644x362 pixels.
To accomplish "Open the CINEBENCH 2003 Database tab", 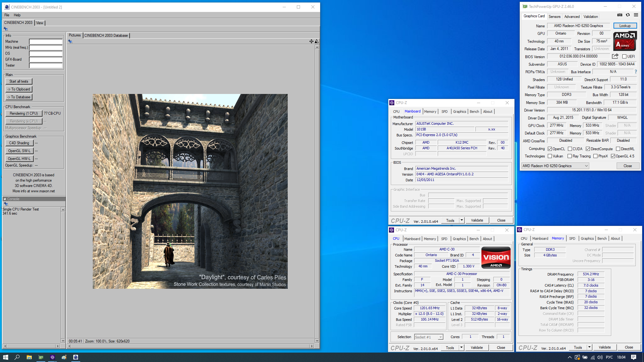I will pyautogui.click(x=106, y=36).
